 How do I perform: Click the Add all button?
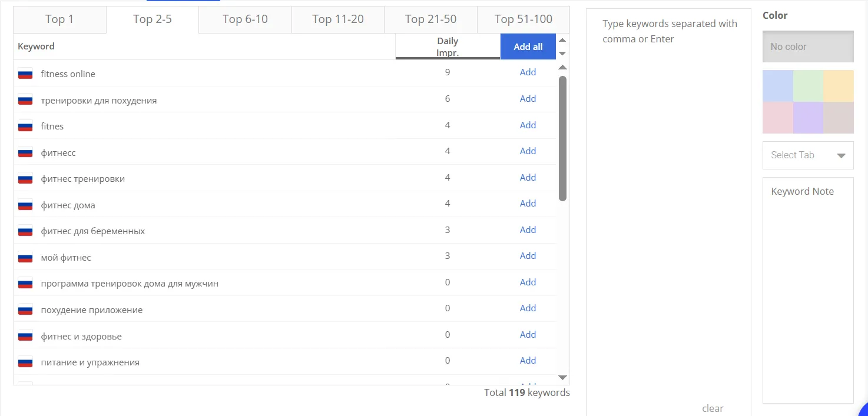click(x=528, y=46)
